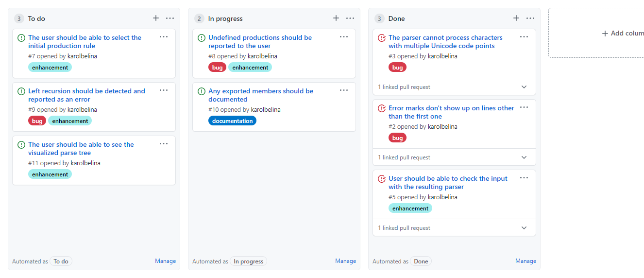Click plus icon in To do column header

click(156, 18)
